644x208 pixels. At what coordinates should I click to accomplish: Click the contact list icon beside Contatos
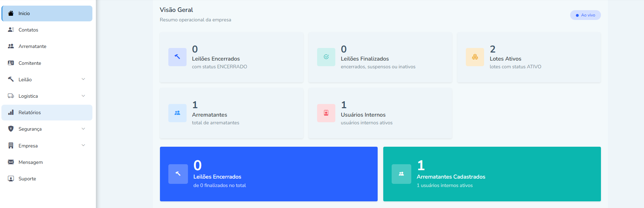(x=11, y=30)
